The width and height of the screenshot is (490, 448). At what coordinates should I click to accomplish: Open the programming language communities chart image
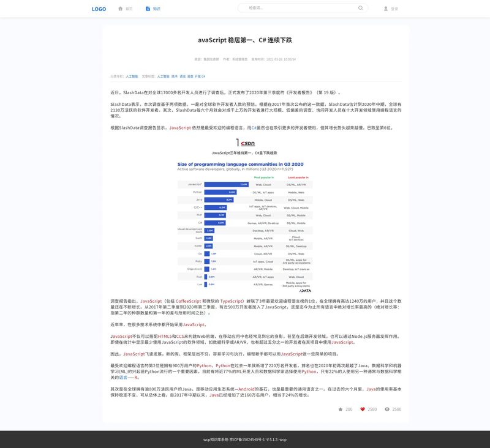coord(245,227)
